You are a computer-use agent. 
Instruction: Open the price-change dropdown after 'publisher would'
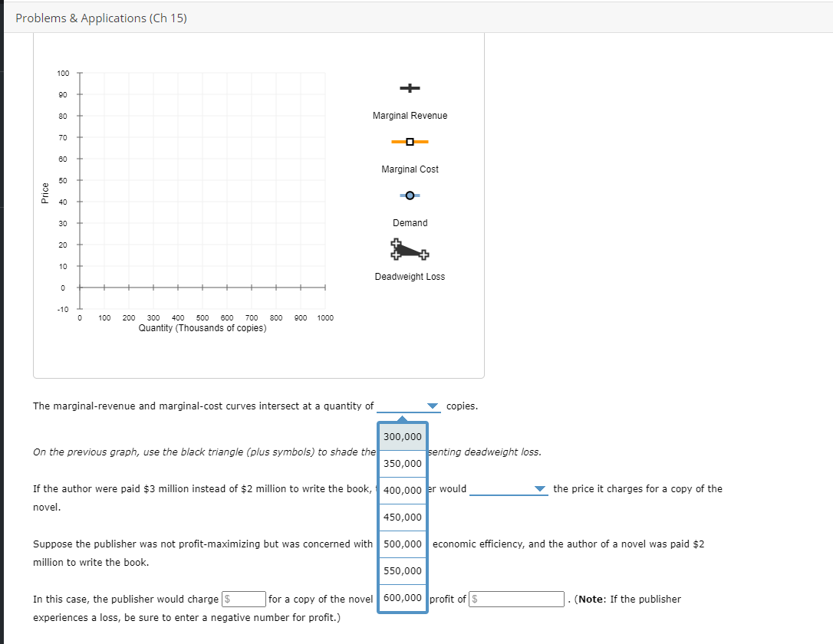539,488
